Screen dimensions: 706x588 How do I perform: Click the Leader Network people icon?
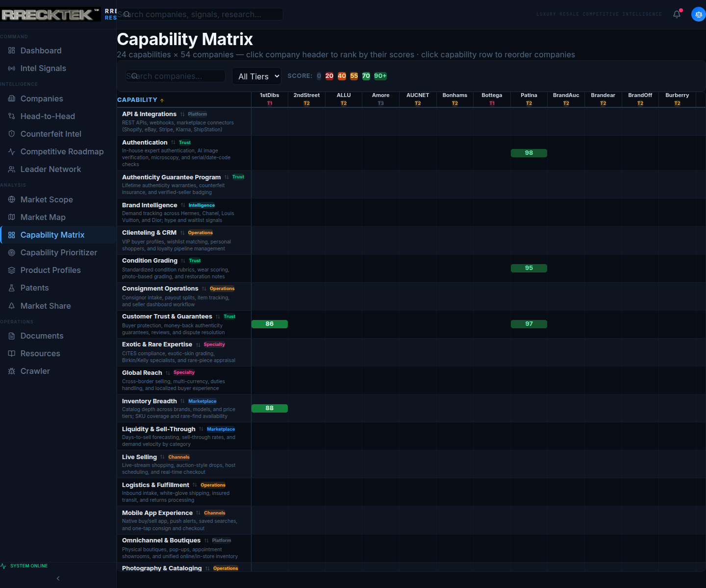click(12, 169)
